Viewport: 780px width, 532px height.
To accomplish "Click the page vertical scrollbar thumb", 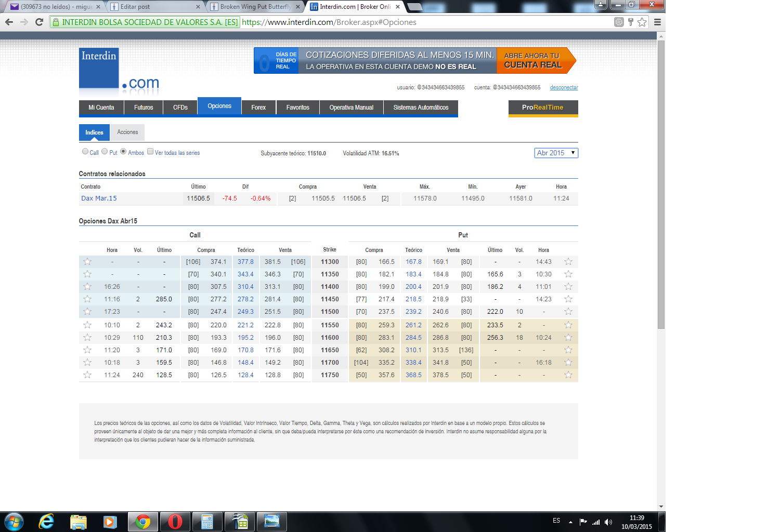I will click(x=661, y=184).
